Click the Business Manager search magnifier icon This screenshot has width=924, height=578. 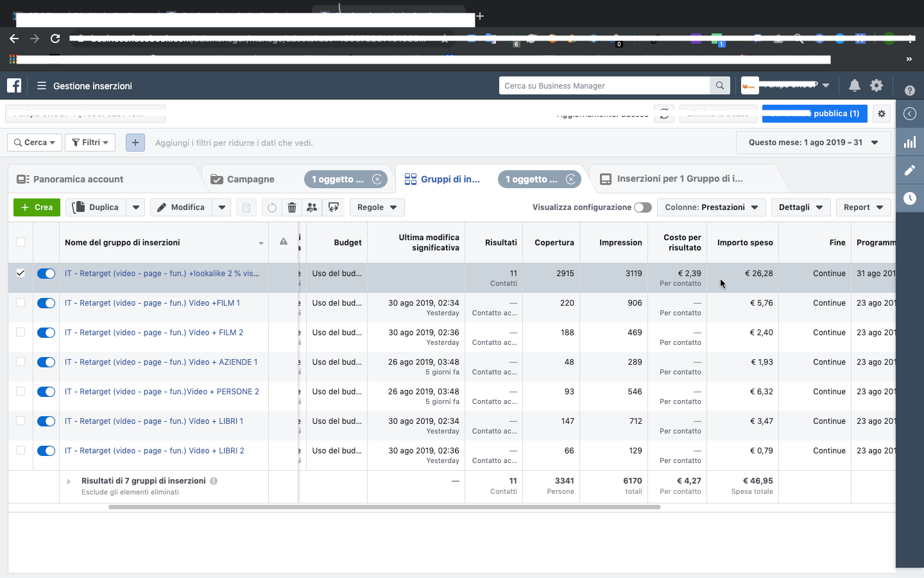click(719, 85)
